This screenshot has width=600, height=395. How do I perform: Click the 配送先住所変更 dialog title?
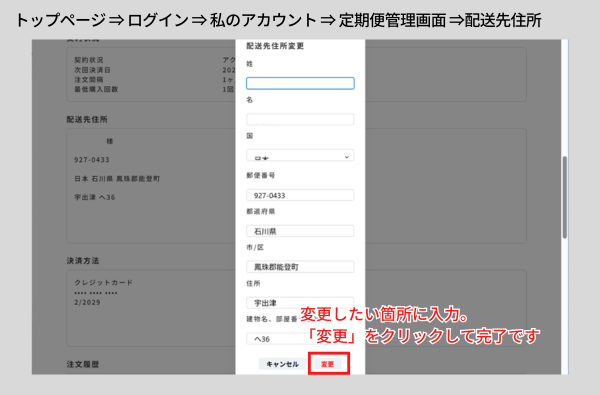[275, 46]
